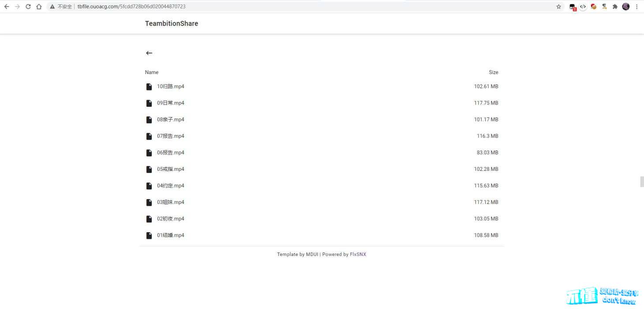Click the vertical scrollbar thumb on right

642,181
